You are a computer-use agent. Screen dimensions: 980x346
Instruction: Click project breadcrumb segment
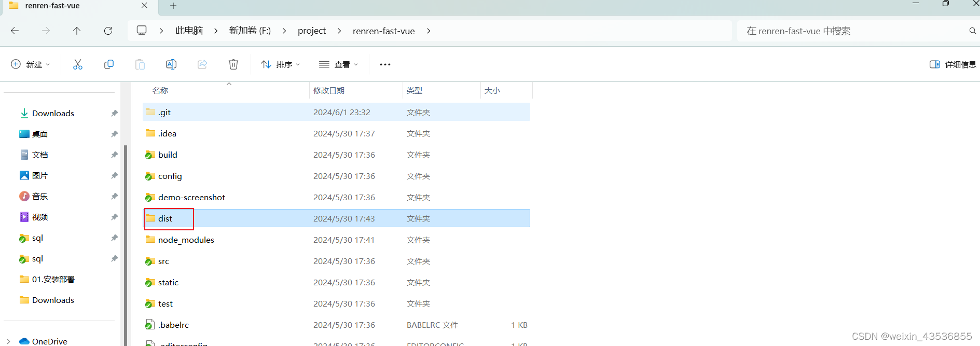(312, 31)
